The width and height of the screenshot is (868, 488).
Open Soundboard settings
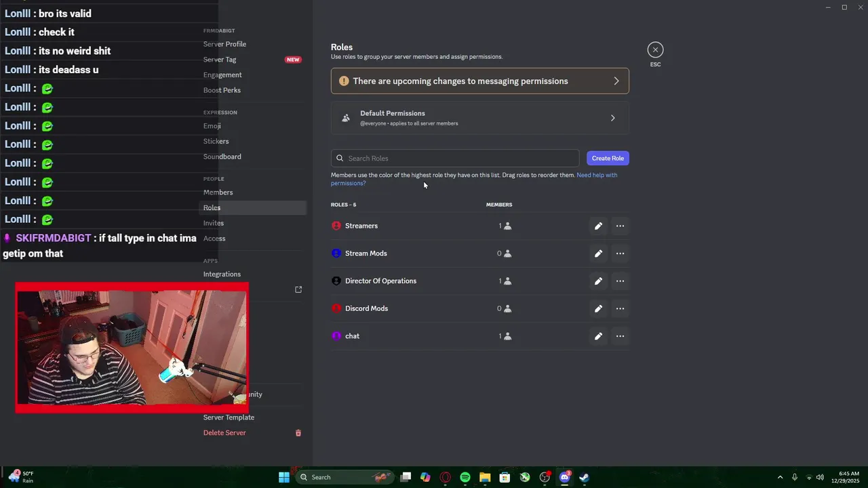click(222, 157)
